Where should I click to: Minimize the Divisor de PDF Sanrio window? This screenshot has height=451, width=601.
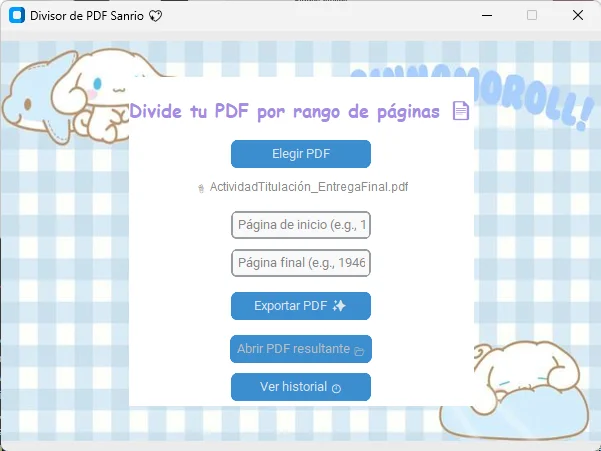coord(487,15)
